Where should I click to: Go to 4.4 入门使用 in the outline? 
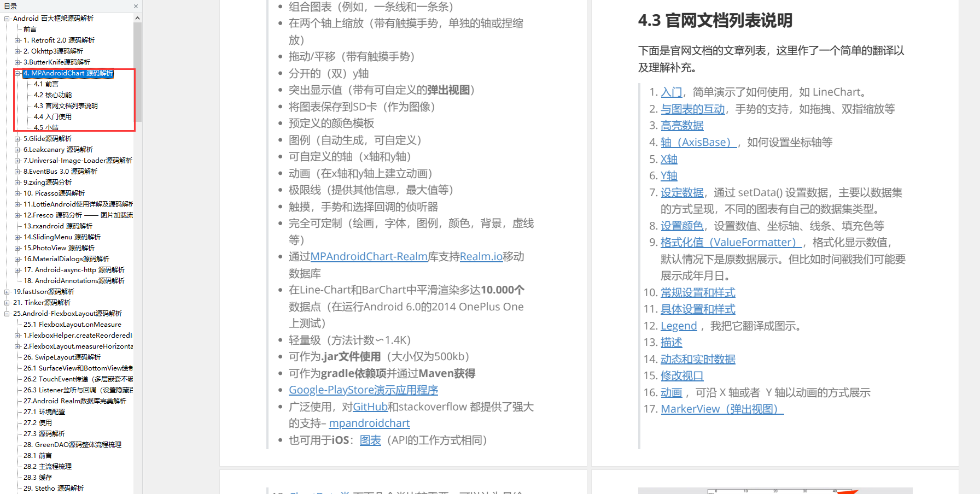[x=52, y=117]
